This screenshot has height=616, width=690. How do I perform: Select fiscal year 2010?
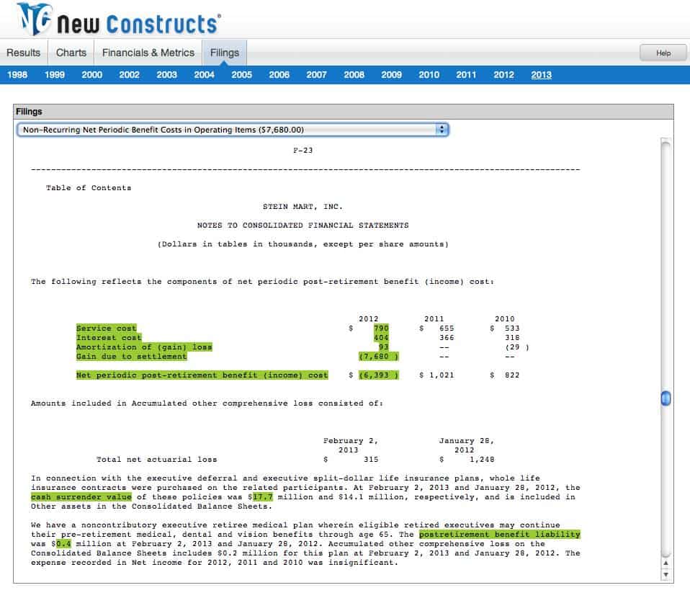(x=429, y=75)
